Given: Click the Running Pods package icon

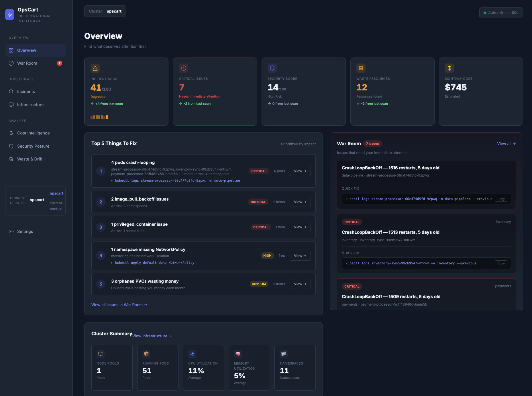Looking at the screenshot, I should pyautogui.click(x=146, y=354).
